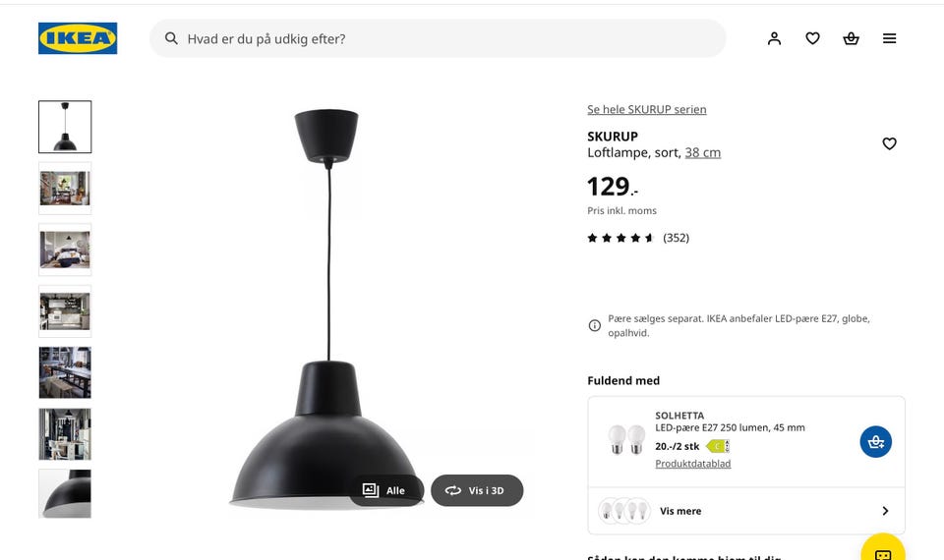Open the star rating reviews (352)
The width and height of the screenshot is (944, 560).
tap(638, 238)
